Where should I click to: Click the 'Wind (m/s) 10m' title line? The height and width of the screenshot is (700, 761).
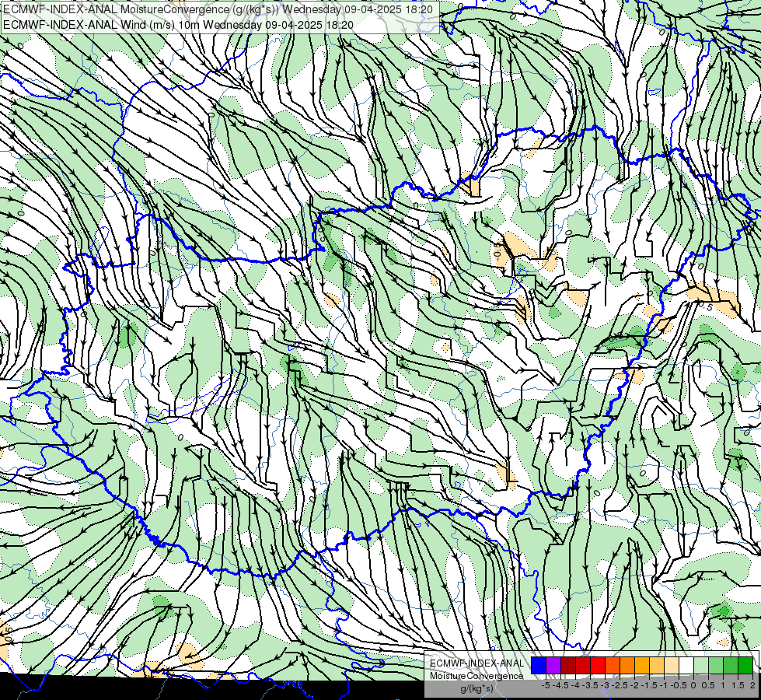point(178,25)
